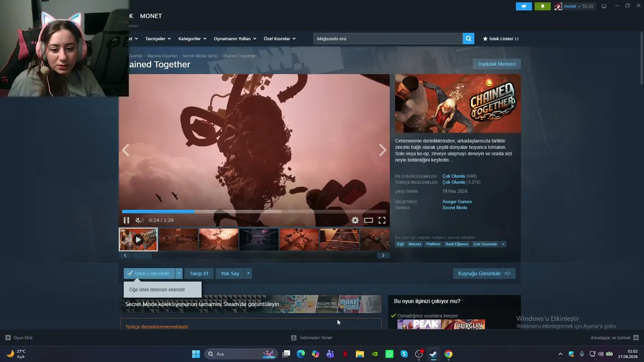Click the Kuyruğu Görüntüle button
The height and width of the screenshot is (362, 644).
pyautogui.click(x=484, y=274)
